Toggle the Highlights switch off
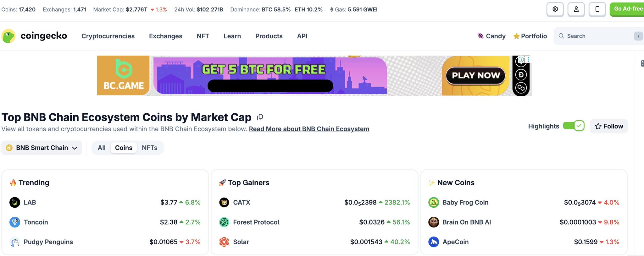 (574, 126)
